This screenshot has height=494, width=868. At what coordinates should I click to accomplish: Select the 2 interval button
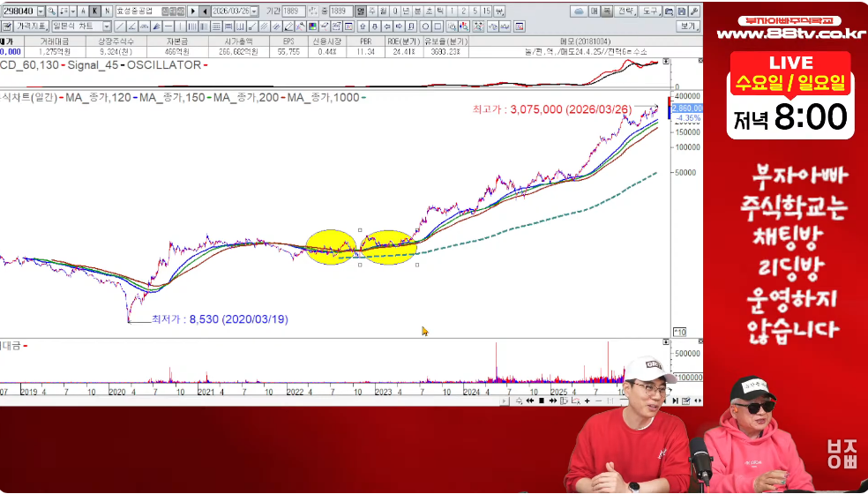point(463,11)
